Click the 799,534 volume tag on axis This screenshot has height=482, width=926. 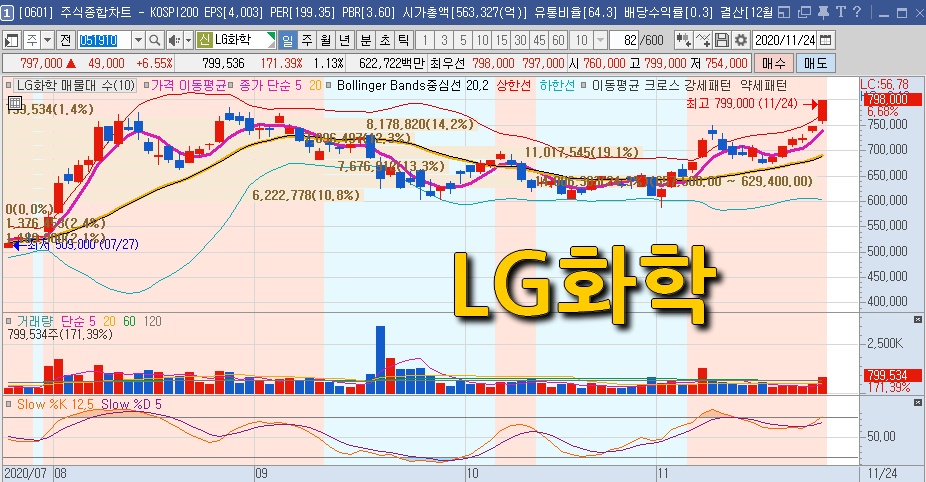point(894,375)
